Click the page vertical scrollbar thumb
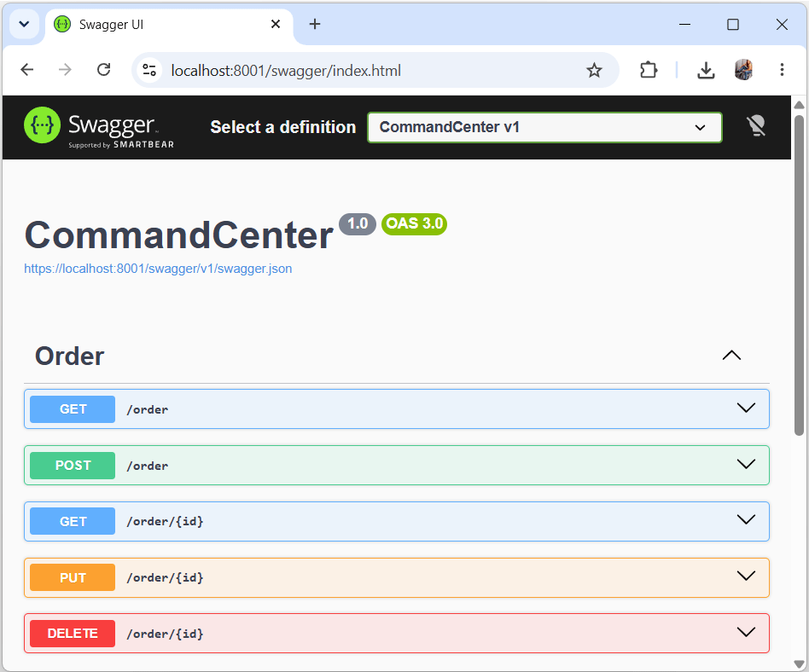 pos(799,275)
